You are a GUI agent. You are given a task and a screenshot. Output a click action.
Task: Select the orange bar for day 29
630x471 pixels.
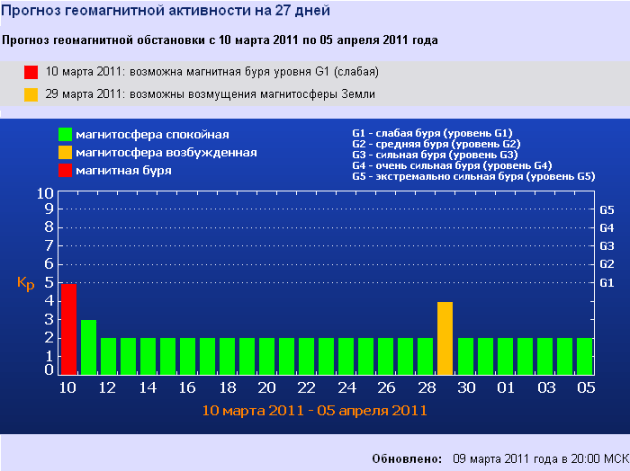tap(445, 337)
